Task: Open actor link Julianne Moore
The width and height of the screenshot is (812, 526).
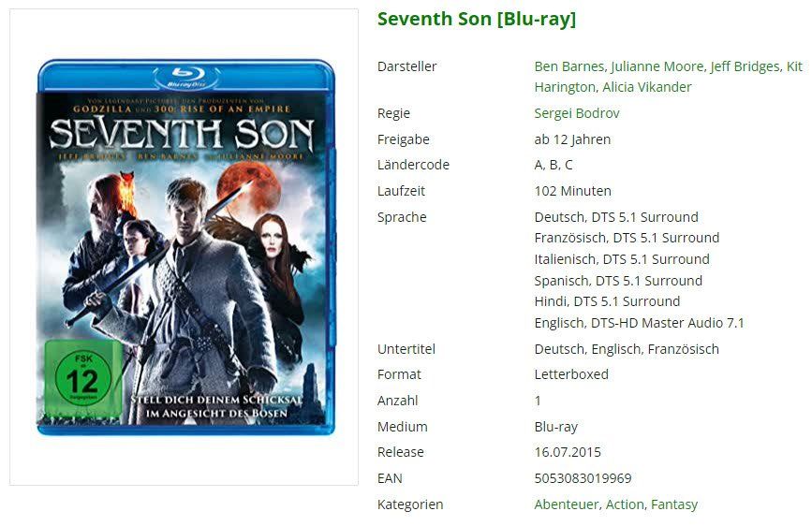Action: 657,66
